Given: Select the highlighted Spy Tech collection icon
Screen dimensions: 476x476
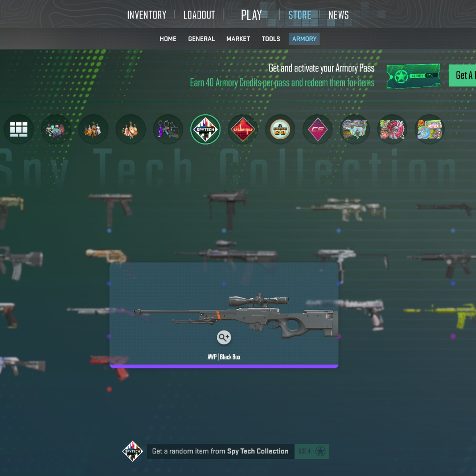Looking at the screenshot, I should coord(205,129).
